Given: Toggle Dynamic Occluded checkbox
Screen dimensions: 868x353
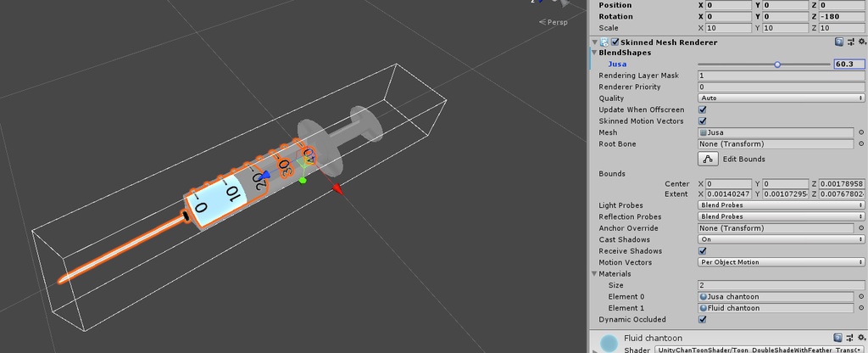Looking at the screenshot, I should (703, 319).
